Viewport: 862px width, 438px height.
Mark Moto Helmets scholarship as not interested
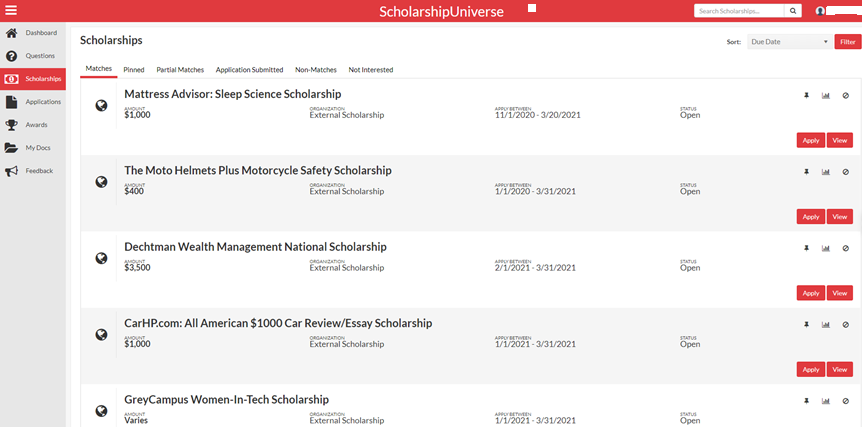tap(845, 172)
